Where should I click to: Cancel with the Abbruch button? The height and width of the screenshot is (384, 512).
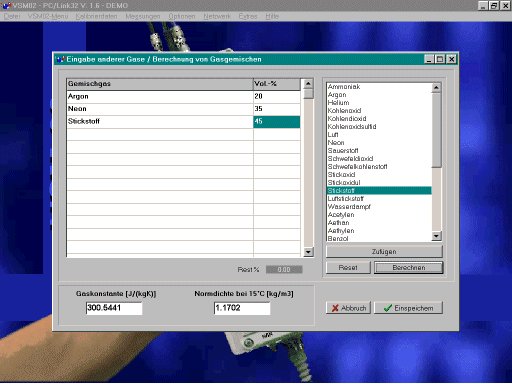pyautogui.click(x=348, y=308)
